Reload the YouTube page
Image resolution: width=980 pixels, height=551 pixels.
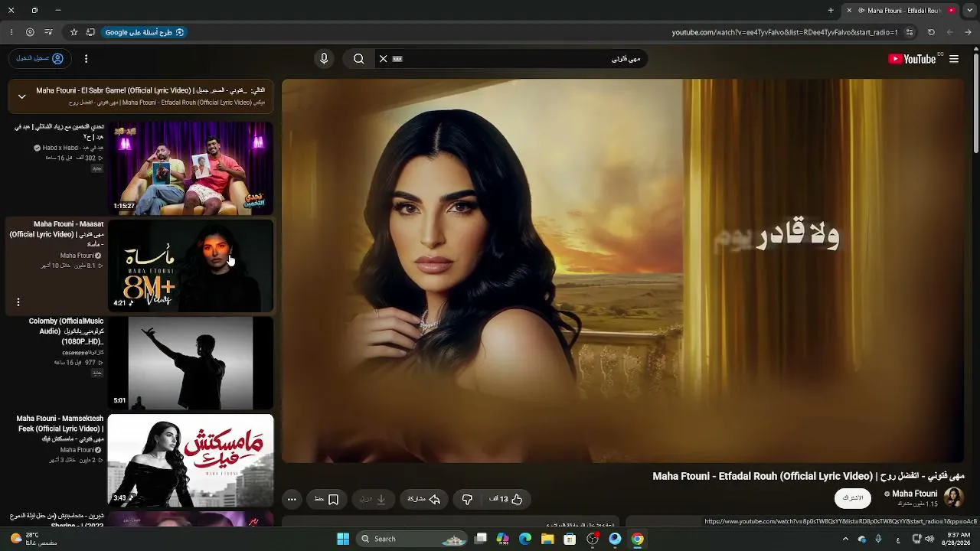coord(931,32)
